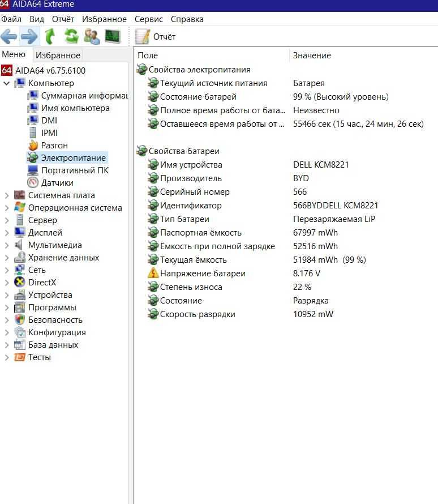The image size is (438, 504).
Task: Click the Устройства printer icon
Action: pyautogui.click(x=20, y=294)
